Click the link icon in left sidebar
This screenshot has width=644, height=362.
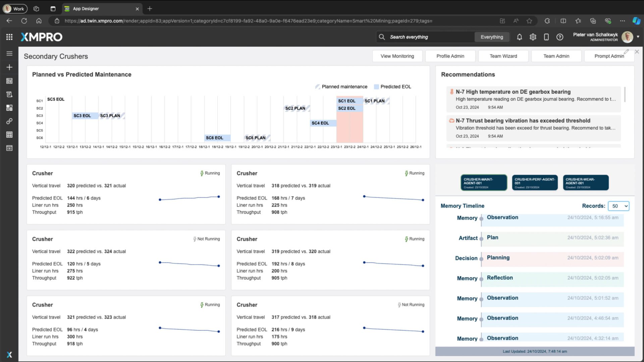(9, 121)
